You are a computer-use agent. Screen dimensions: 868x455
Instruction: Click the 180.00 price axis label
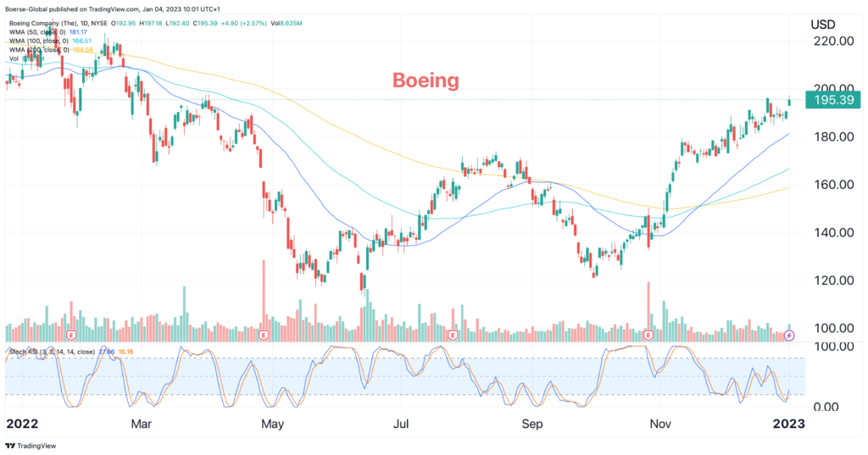(834, 136)
